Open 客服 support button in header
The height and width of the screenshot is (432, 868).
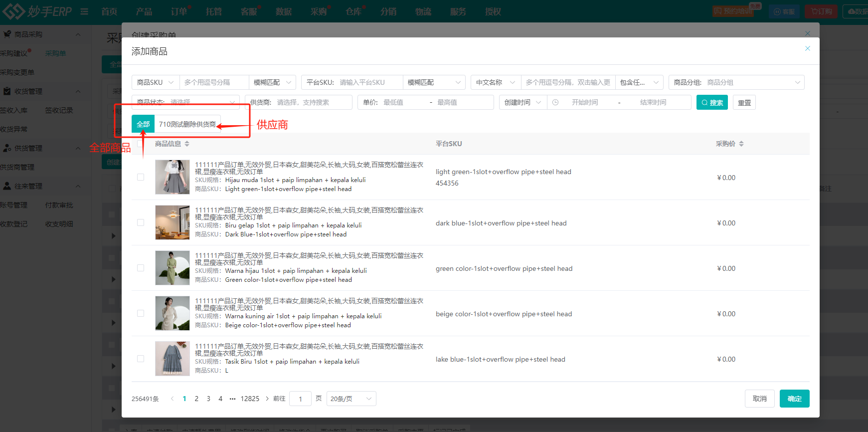784,11
